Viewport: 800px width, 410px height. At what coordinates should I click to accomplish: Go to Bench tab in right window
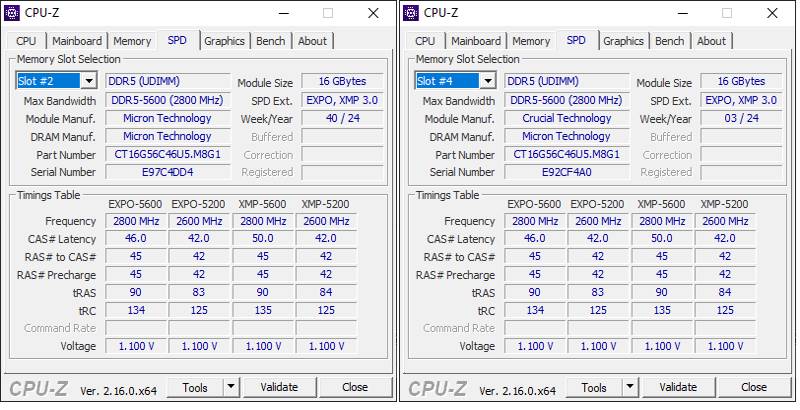point(670,41)
